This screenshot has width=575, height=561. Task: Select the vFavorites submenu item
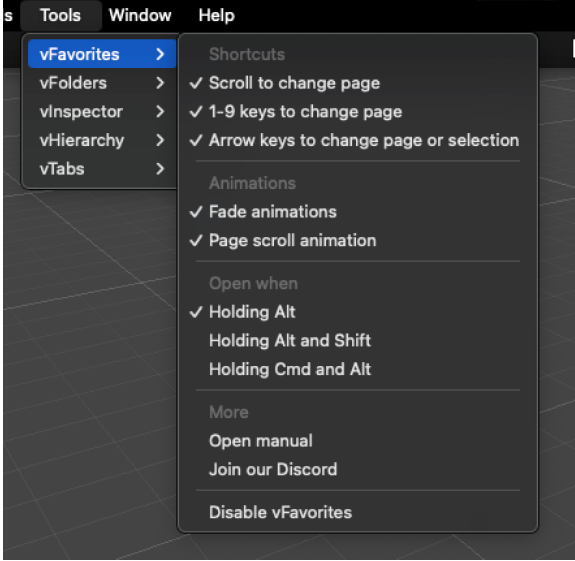(102, 54)
